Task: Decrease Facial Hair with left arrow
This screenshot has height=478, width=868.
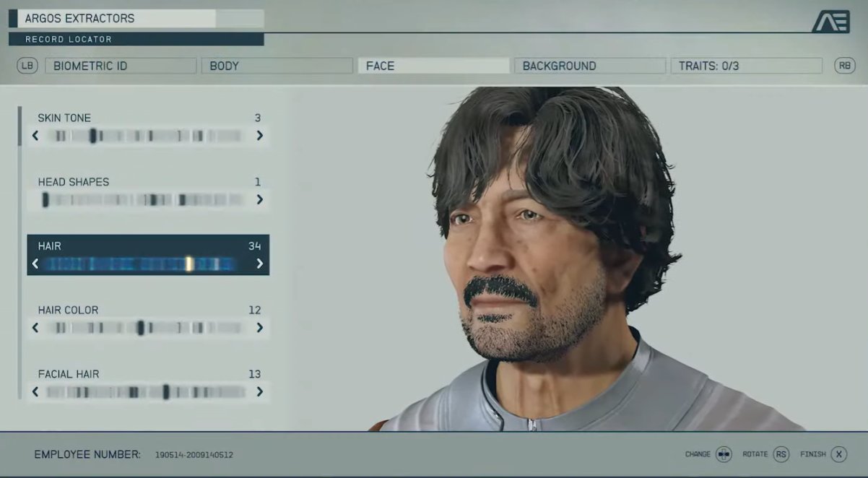Action: [x=35, y=392]
